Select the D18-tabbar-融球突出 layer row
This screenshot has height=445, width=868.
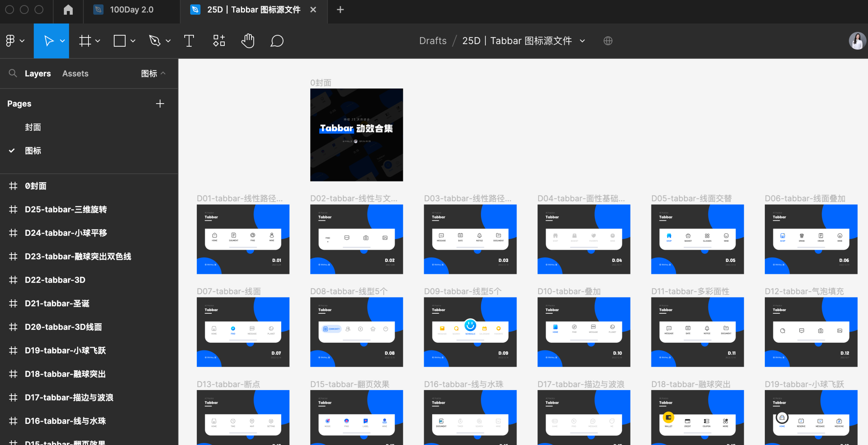[89, 374]
